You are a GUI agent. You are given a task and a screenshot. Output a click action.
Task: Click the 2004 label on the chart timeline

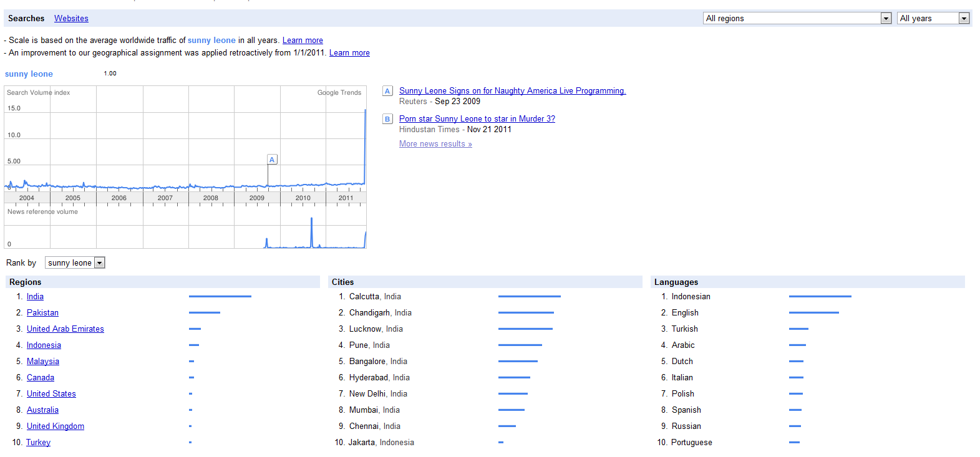27,198
